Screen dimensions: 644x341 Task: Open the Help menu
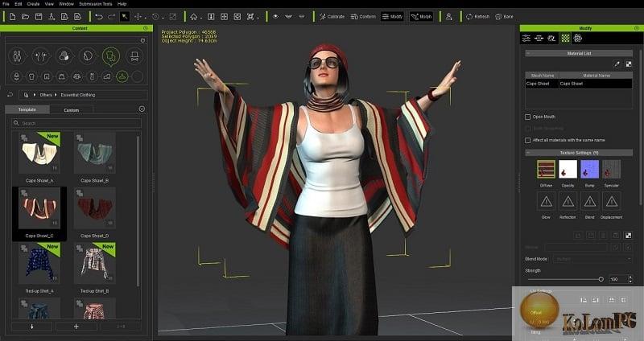pyautogui.click(x=122, y=4)
